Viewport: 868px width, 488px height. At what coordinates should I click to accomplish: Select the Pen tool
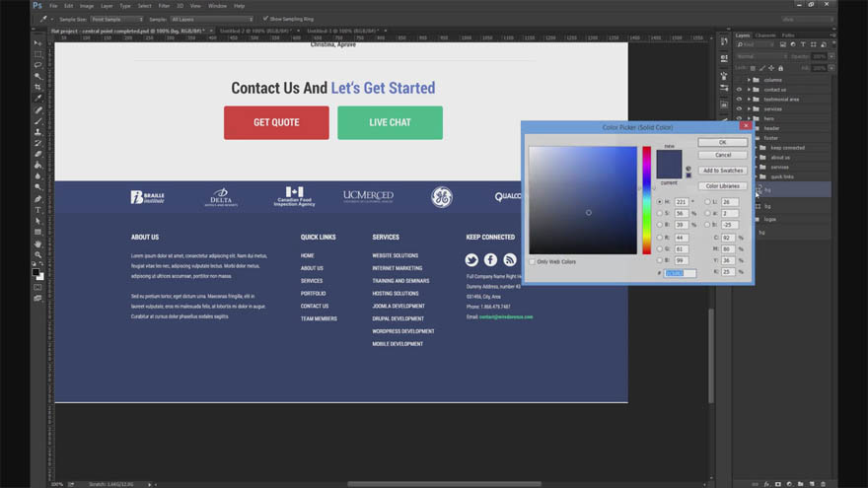(x=37, y=199)
